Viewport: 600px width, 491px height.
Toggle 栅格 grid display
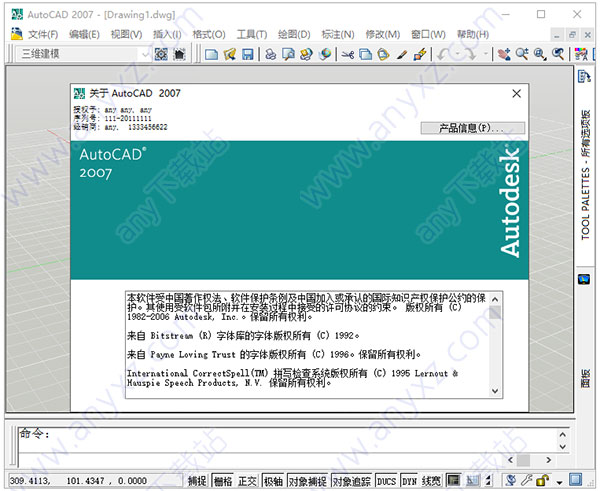tap(223, 481)
